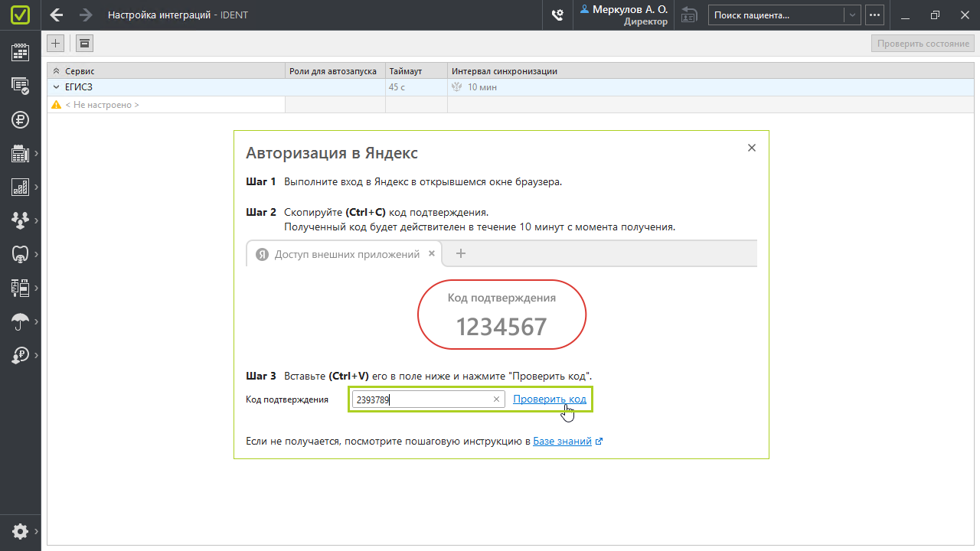Image resolution: width=980 pixels, height=551 pixels.
Task: Open the tooth treatment sidebar icon
Action: click(x=20, y=254)
